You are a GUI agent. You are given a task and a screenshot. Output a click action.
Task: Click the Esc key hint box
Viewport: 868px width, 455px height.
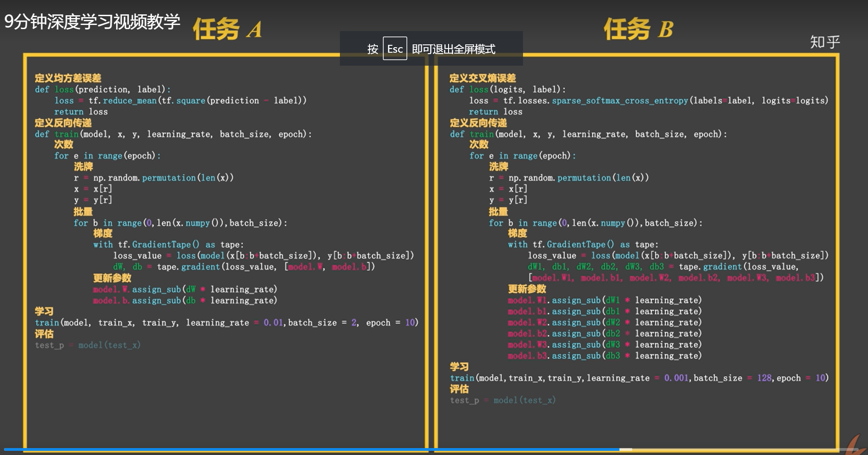pos(394,49)
